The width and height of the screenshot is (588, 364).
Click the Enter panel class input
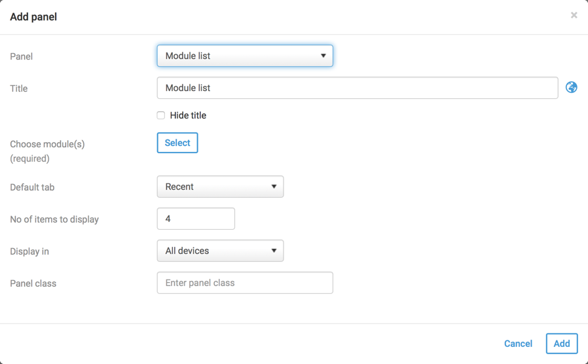(245, 283)
